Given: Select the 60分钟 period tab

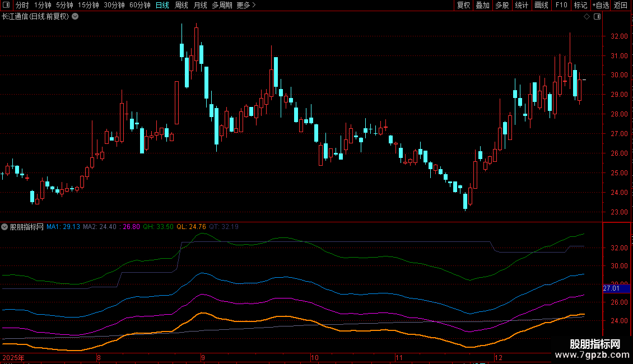Looking at the screenshot, I should [139, 5].
